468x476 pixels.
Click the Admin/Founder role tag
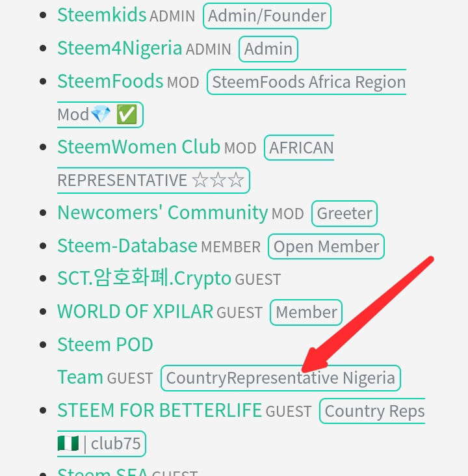[x=267, y=16]
